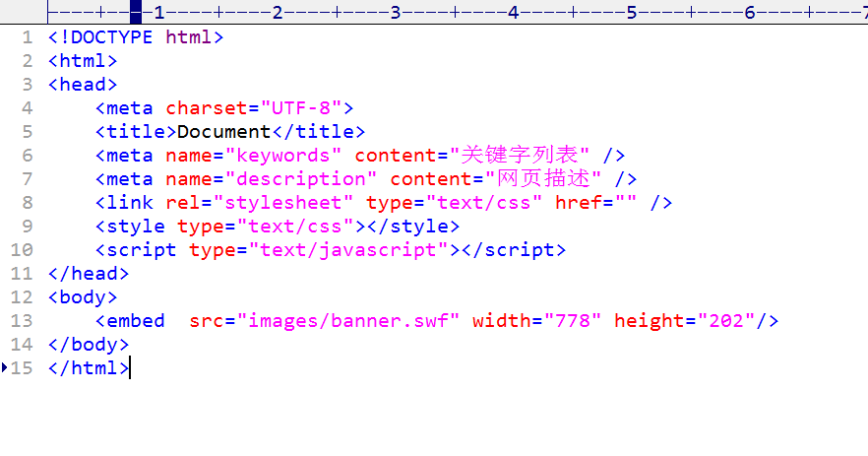Click the opening <html> tag

pyautogui.click(x=83, y=61)
